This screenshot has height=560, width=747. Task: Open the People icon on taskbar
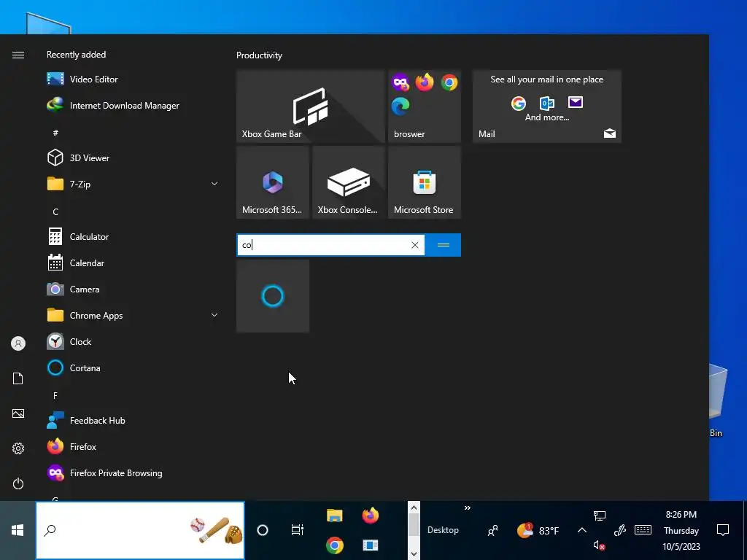tap(493, 531)
